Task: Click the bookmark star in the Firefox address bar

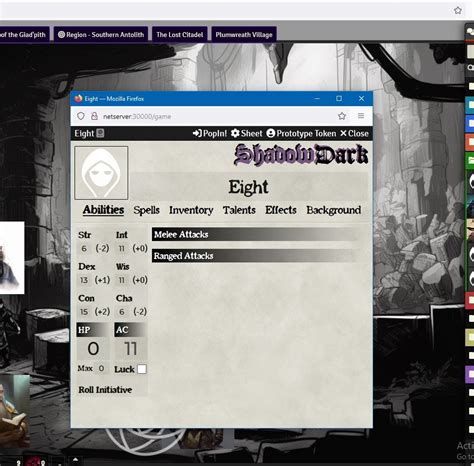Action: coord(342,116)
